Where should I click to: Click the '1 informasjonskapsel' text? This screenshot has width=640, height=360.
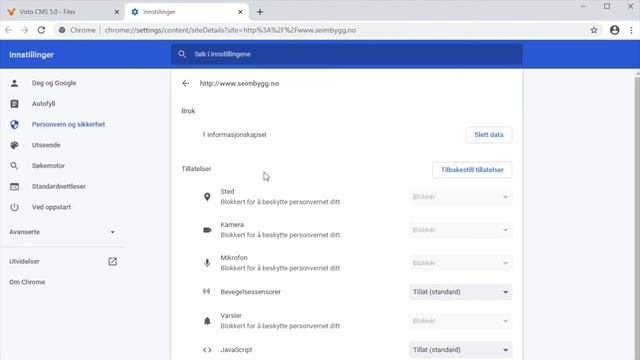pyautogui.click(x=234, y=135)
